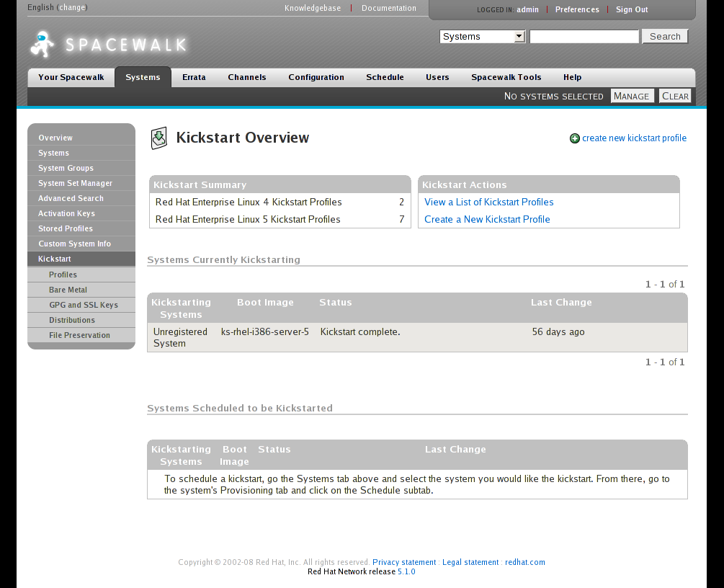Open System Groups in the sidebar
Viewport: 724px width, 588px height.
tap(81, 168)
